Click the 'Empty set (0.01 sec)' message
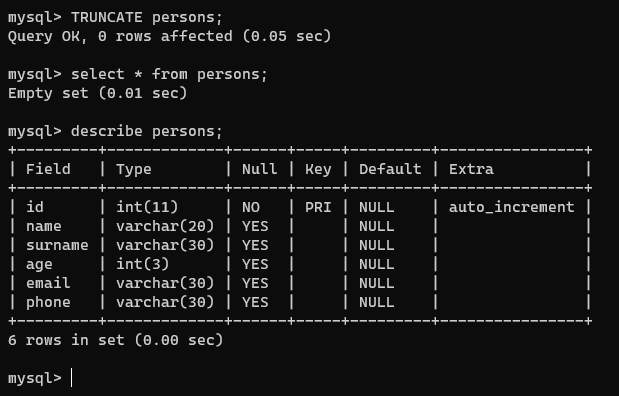Screen dimensions: 619x396 coord(98,94)
